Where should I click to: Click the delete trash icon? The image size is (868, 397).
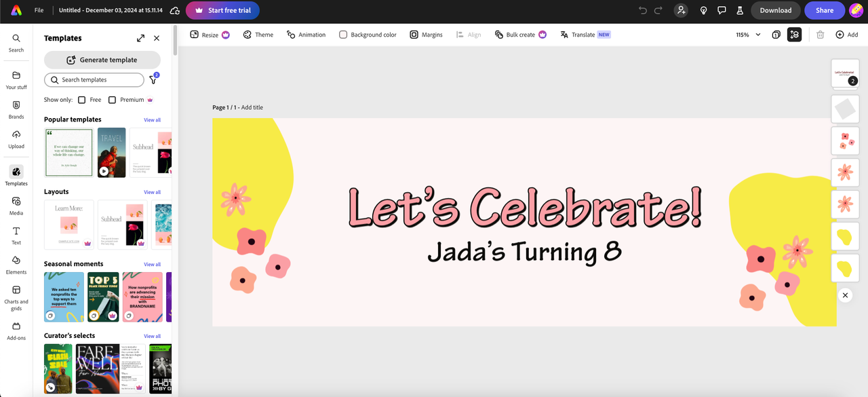pos(820,35)
